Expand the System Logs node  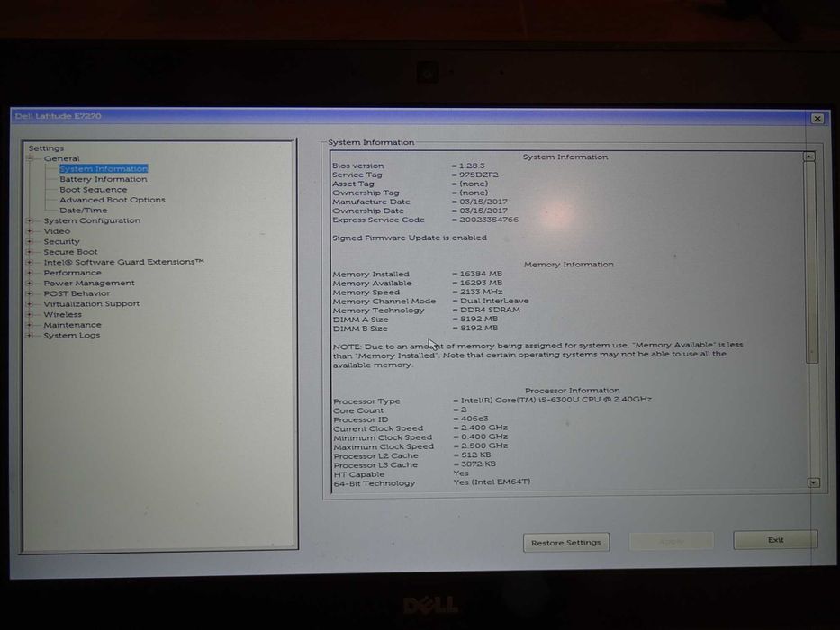click(31, 336)
